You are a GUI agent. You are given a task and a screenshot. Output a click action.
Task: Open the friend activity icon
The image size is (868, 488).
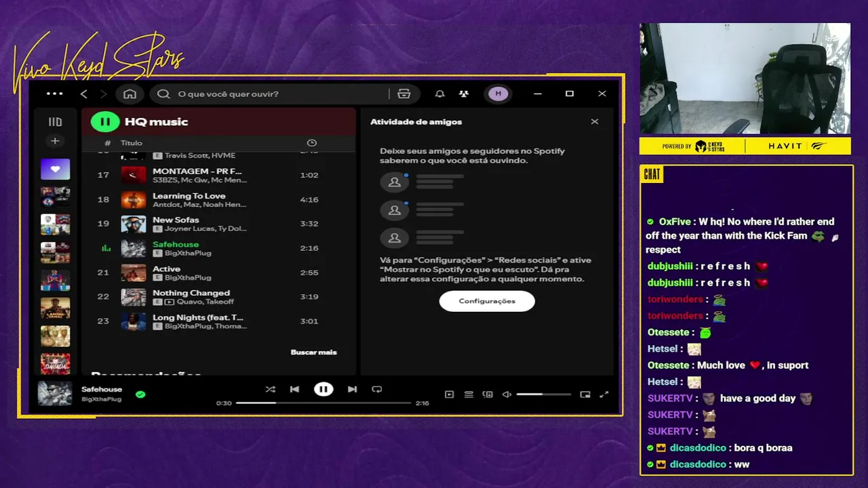coord(464,94)
